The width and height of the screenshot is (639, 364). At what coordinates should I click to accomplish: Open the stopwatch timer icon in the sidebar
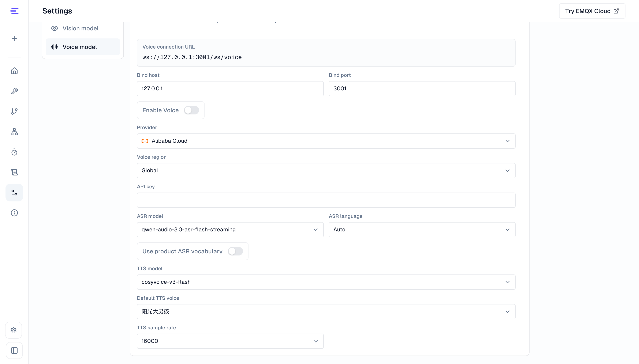14,152
